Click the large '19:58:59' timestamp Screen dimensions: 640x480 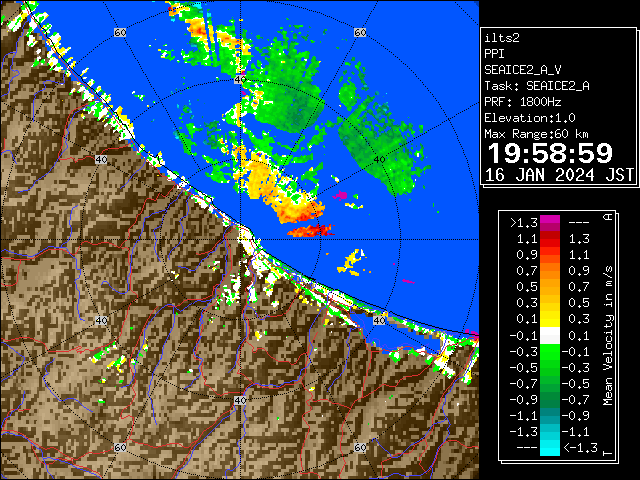550,153
